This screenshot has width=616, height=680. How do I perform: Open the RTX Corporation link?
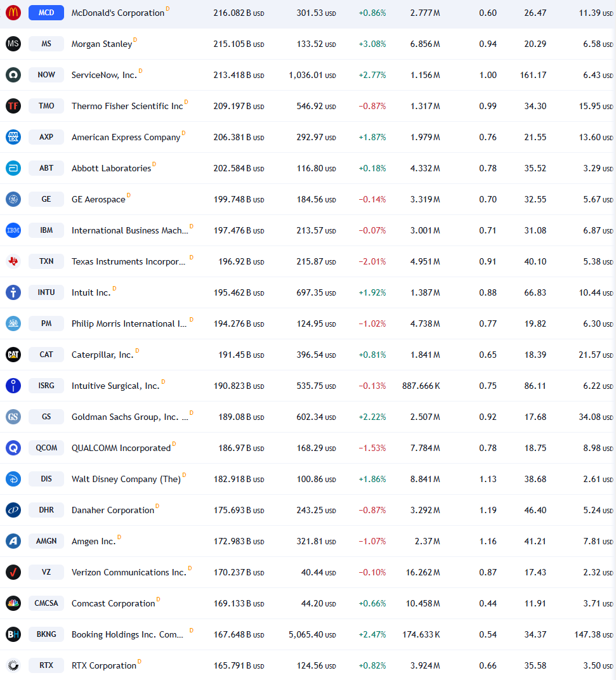coord(104,665)
